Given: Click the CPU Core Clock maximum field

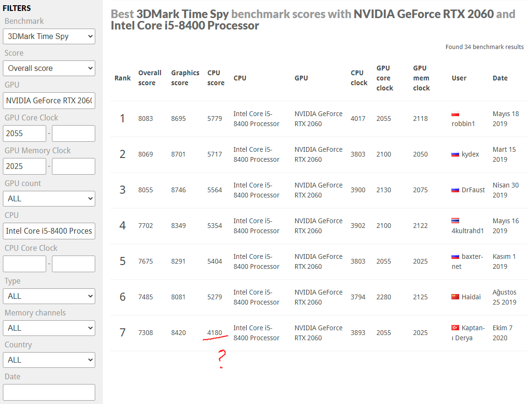Looking at the screenshot, I should [x=73, y=264].
